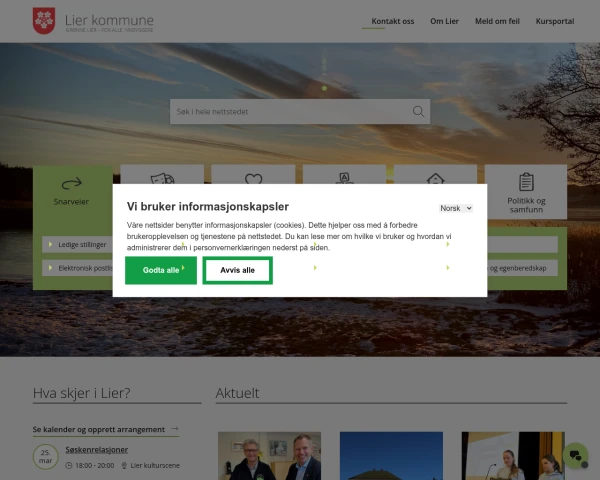
Task: Accept all cookies with Godta alle
Action: click(161, 270)
